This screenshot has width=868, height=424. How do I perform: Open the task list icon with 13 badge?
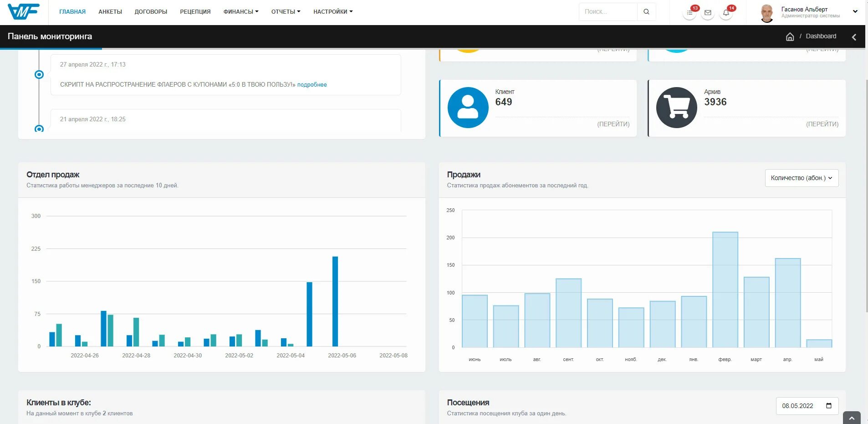tap(690, 13)
